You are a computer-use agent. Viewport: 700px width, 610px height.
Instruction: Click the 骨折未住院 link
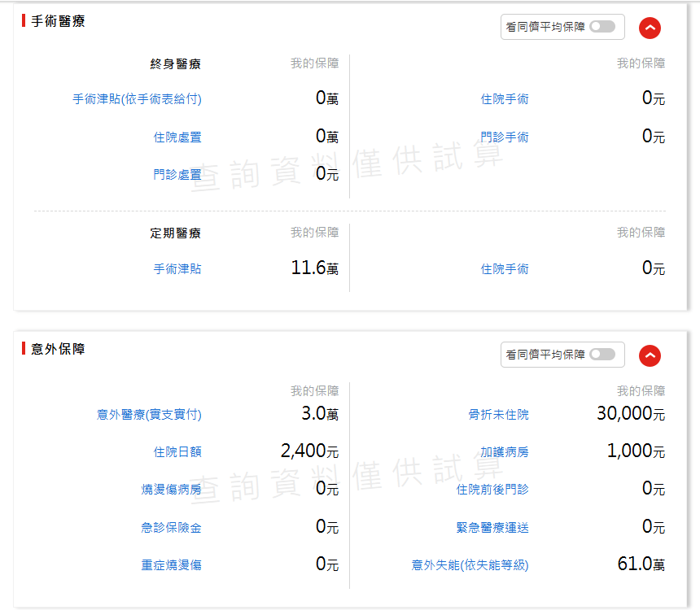point(498,415)
